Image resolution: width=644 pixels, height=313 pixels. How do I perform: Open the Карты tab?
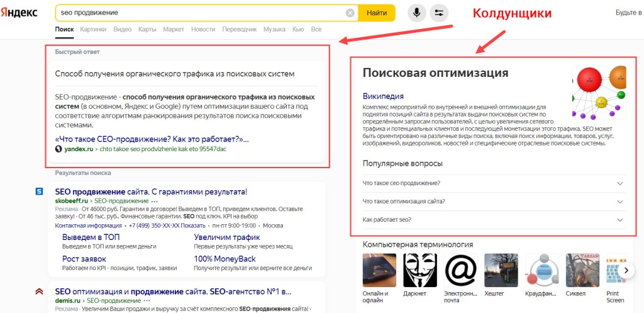point(147,30)
